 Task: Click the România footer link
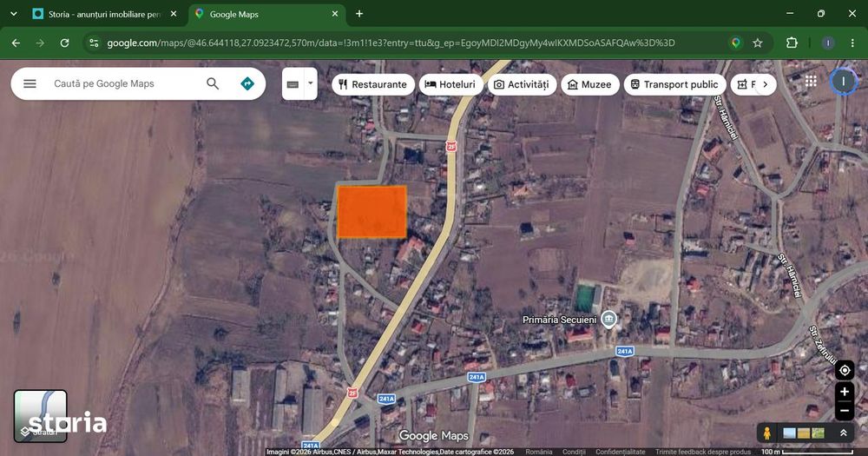pyautogui.click(x=539, y=452)
